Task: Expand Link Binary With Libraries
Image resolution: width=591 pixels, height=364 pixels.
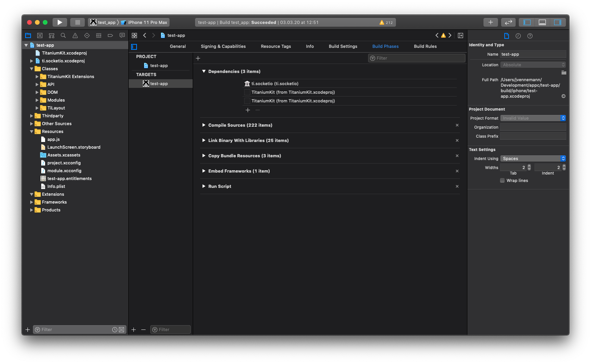Action: coord(204,140)
